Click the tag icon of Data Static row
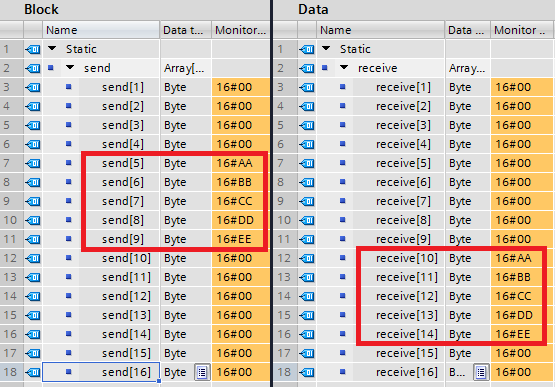555x387 pixels. pos(307,49)
